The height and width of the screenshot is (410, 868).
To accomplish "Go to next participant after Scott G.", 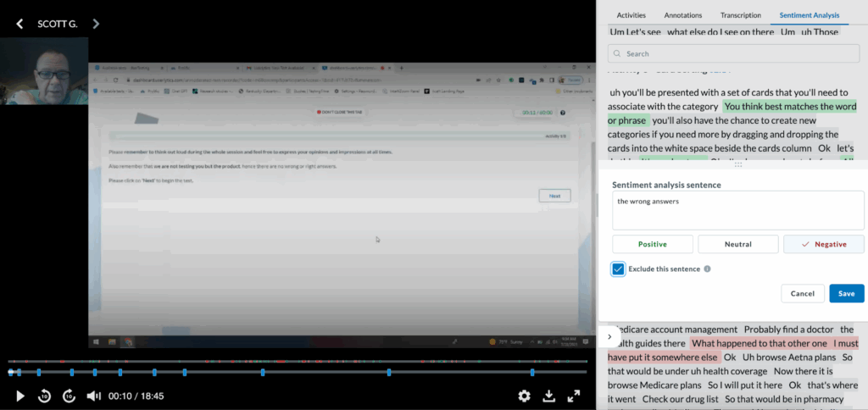I will tap(96, 24).
